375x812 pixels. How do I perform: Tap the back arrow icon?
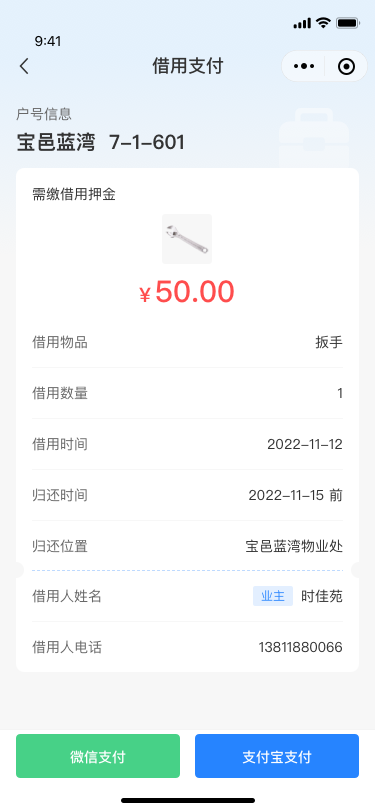[24, 66]
